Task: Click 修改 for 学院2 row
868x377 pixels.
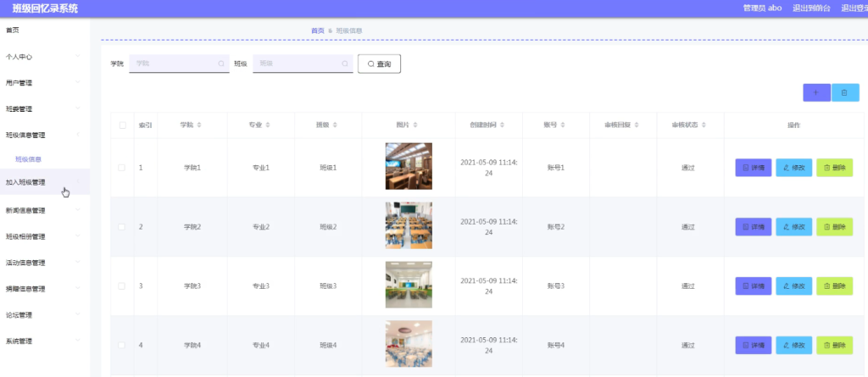Action: coord(793,227)
